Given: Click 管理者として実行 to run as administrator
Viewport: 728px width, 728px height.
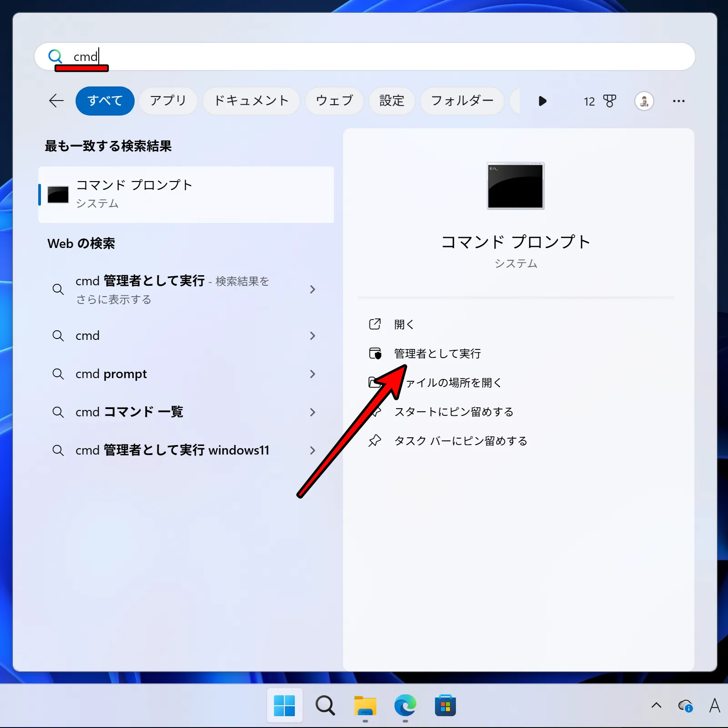Looking at the screenshot, I should 437,354.
